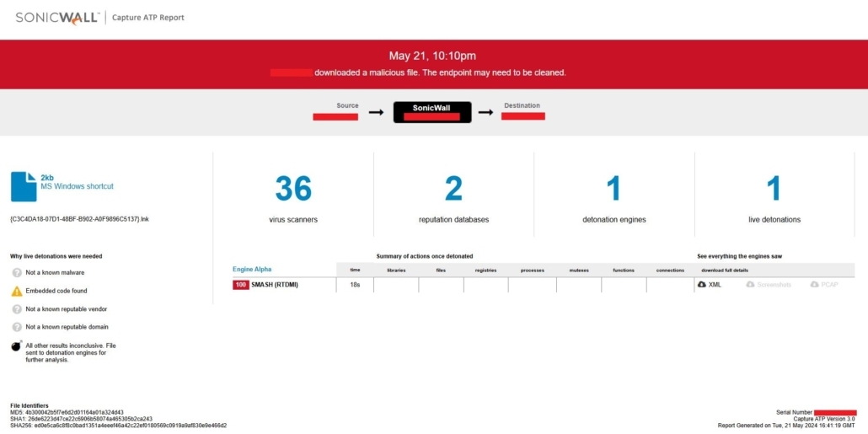This screenshot has height=434, width=868.
Task: Click the MD5 hash value
Action: [73, 412]
